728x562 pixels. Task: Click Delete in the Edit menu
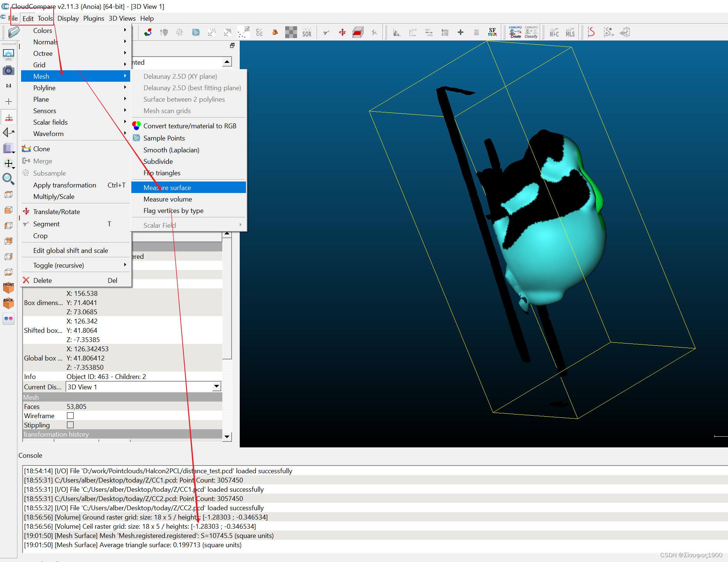[x=43, y=280]
